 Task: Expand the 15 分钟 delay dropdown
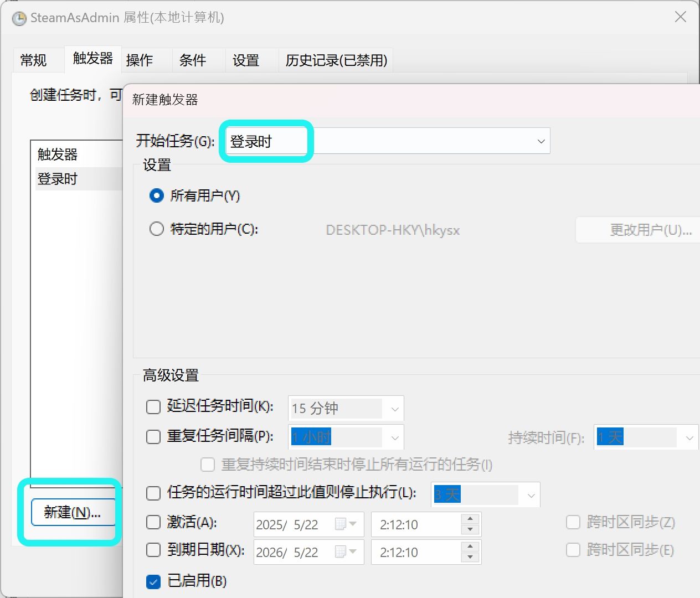point(395,409)
